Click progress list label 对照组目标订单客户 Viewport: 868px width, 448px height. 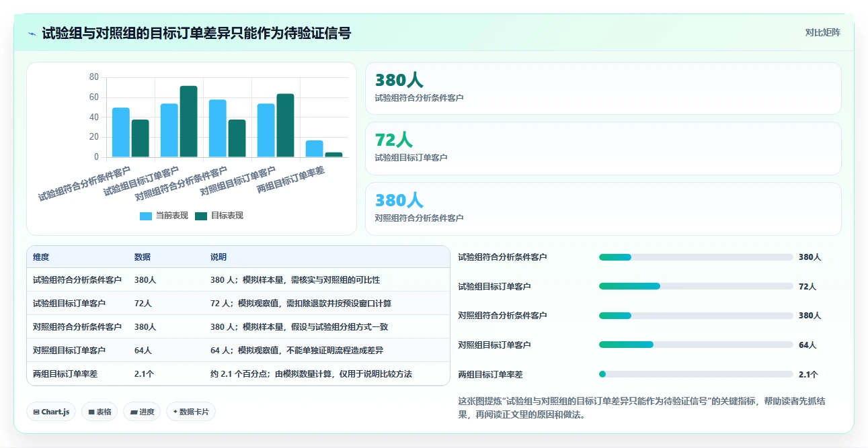coord(494,345)
